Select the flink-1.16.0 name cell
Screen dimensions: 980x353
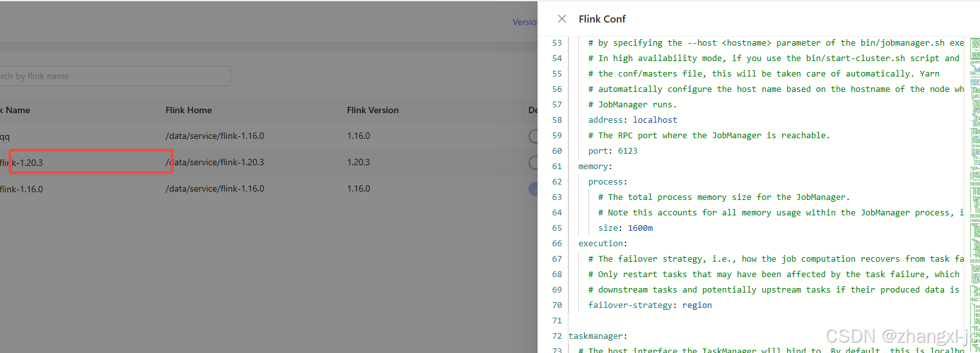point(21,189)
